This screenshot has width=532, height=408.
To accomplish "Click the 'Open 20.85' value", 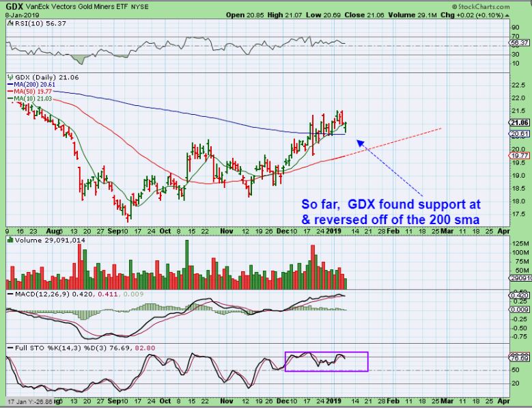I will pos(244,15).
